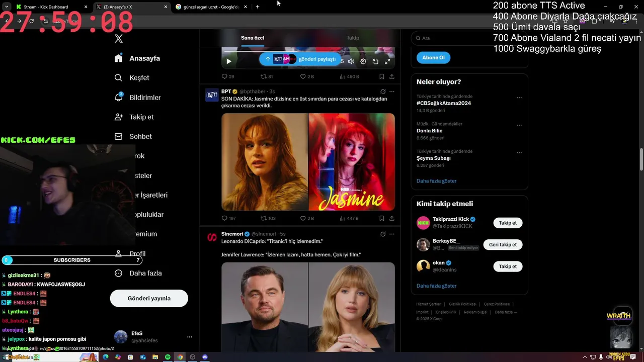Mute the video volume icon
The image size is (644, 362).
coord(351,61)
